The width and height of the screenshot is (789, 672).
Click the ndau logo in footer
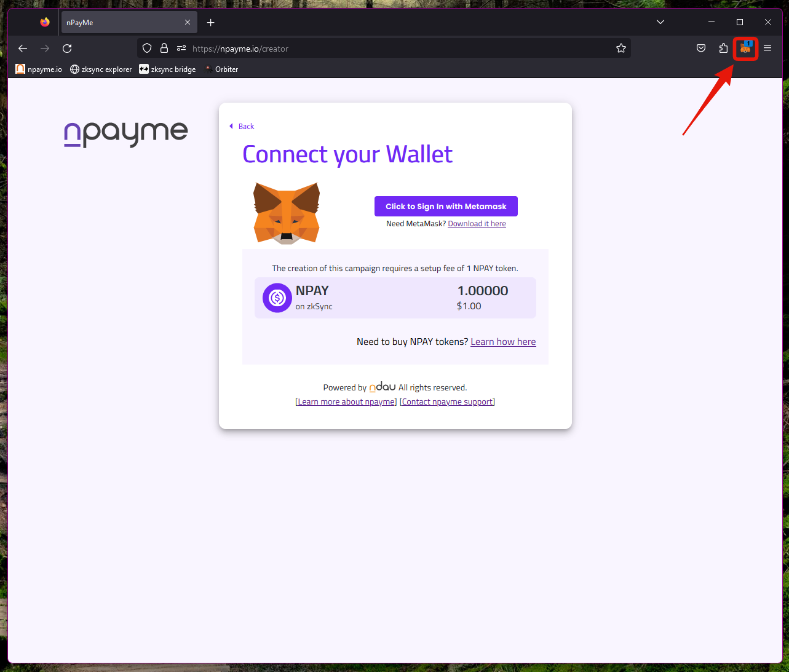pyautogui.click(x=383, y=387)
